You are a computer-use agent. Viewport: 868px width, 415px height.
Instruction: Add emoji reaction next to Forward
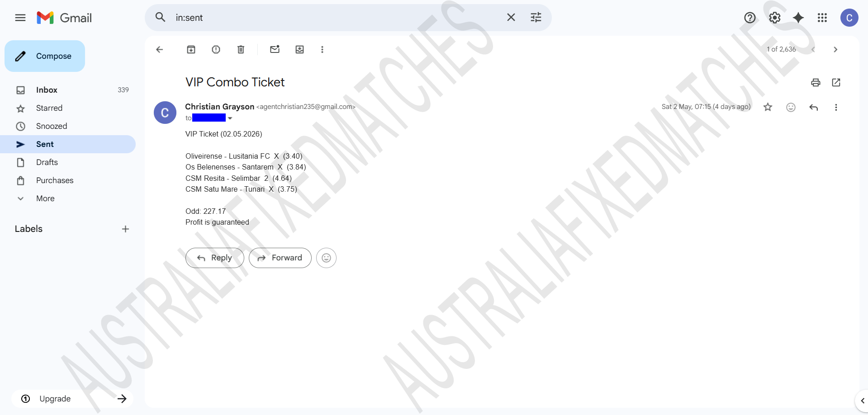tap(326, 258)
